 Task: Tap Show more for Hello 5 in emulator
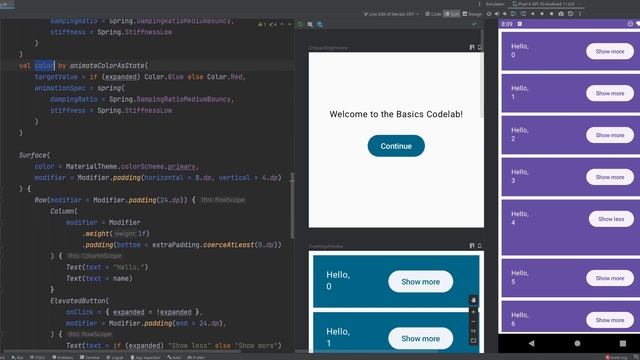pyautogui.click(x=610, y=278)
